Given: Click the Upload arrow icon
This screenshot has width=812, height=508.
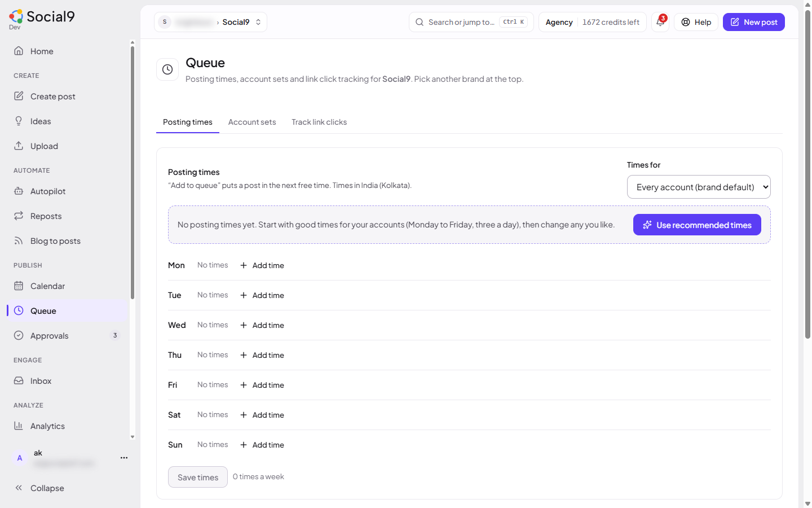Looking at the screenshot, I should click(x=19, y=146).
